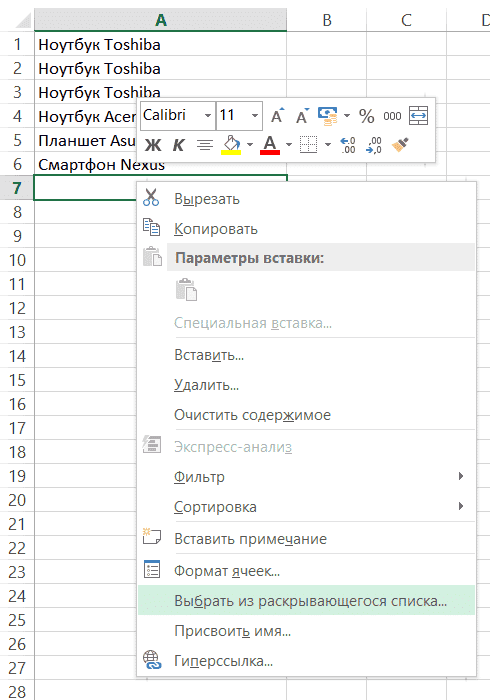This screenshot has width=490, height=700.
Task: Expand fill color dropdown arrow
Action: pos(249,145)
